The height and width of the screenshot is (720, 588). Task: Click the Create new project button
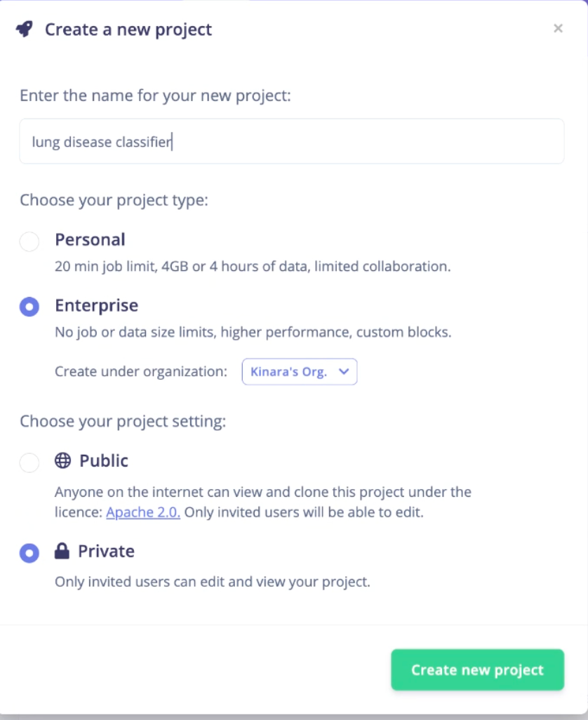(477, 669)
